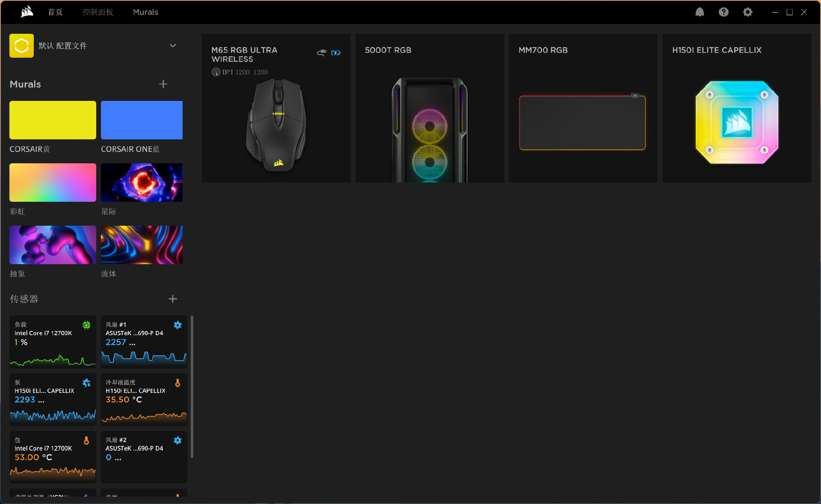
Task: Click the Corsair sails logo icon
Action: [27, 12]
